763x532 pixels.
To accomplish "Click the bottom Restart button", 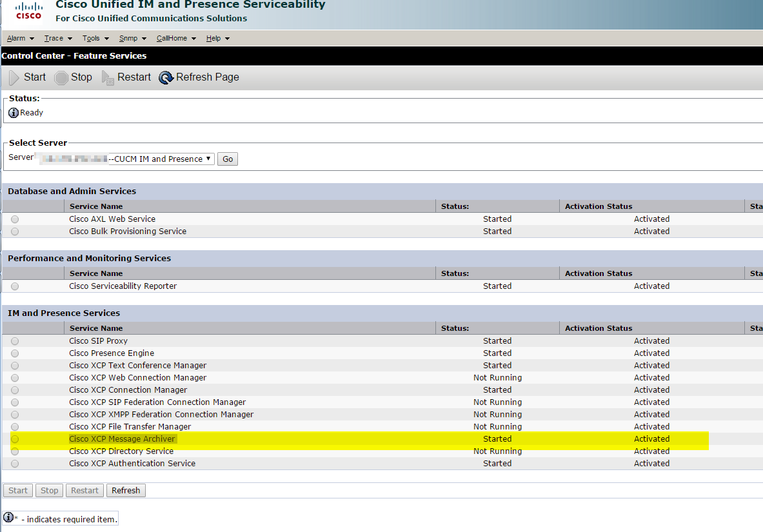I will [x=84, y=491].
